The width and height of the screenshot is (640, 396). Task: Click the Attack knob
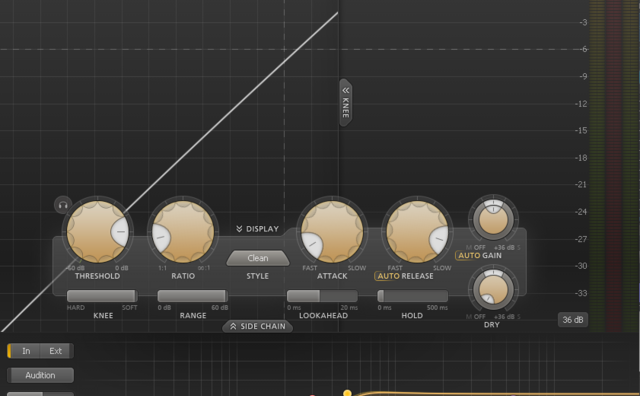[332, 231]
